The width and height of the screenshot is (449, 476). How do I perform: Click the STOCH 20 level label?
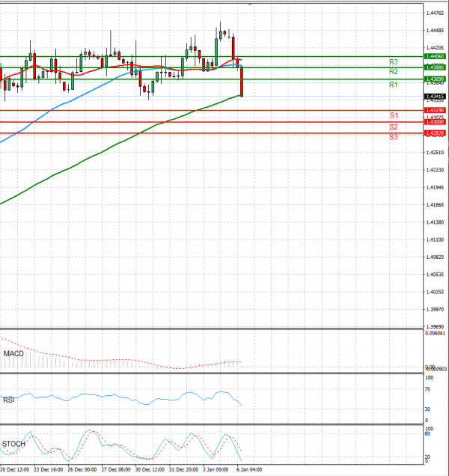(427, 457)
